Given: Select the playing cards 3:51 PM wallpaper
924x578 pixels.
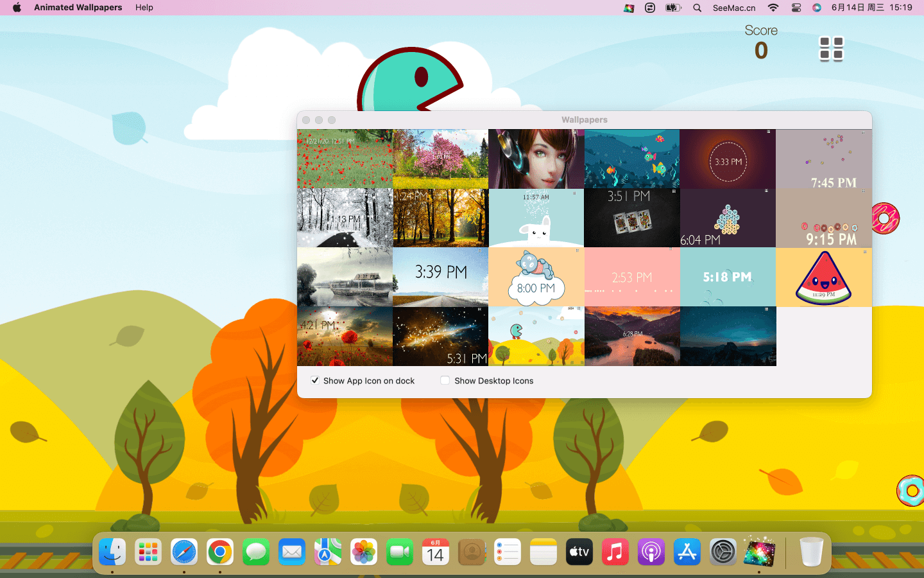Looking at the screenshot, I should tap(631, 218).
